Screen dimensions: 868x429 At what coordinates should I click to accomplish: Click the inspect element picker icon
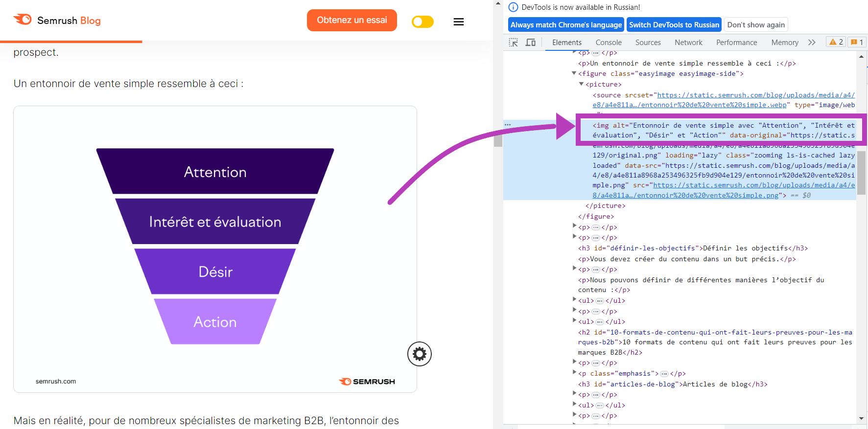pyautogui.click(x=513, y=43)
